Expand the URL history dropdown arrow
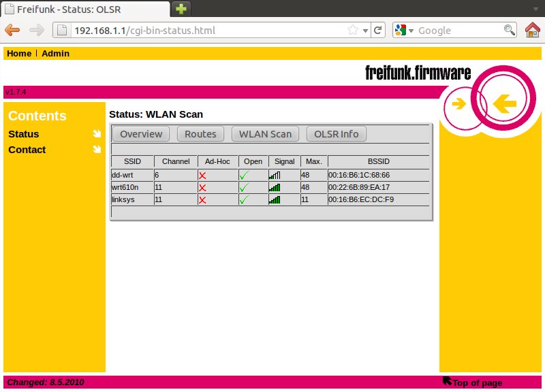 coord(366,30)
